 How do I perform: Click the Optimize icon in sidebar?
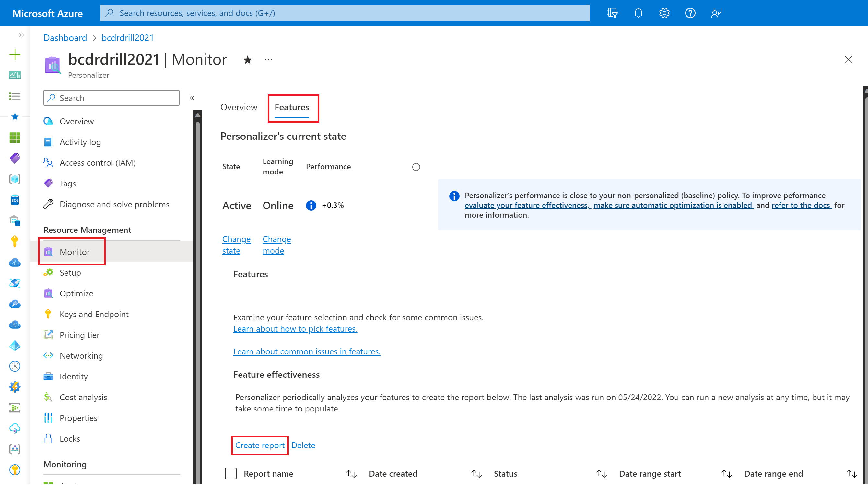pos(49,293)
